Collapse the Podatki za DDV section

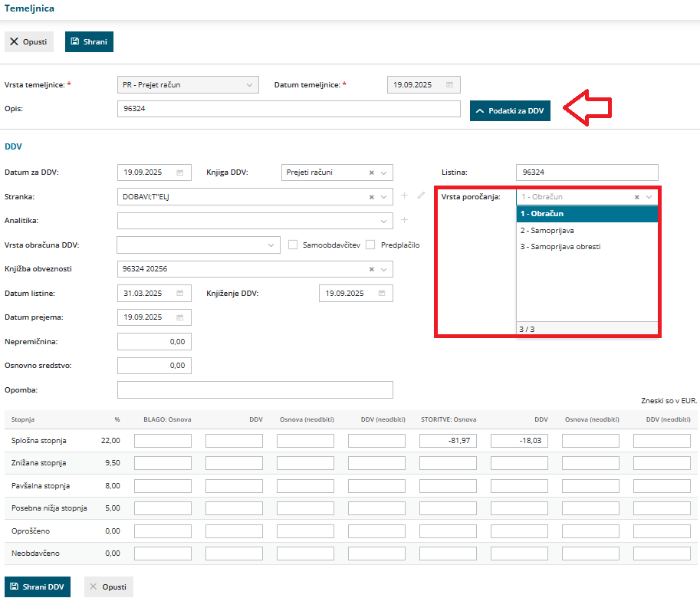510,110
